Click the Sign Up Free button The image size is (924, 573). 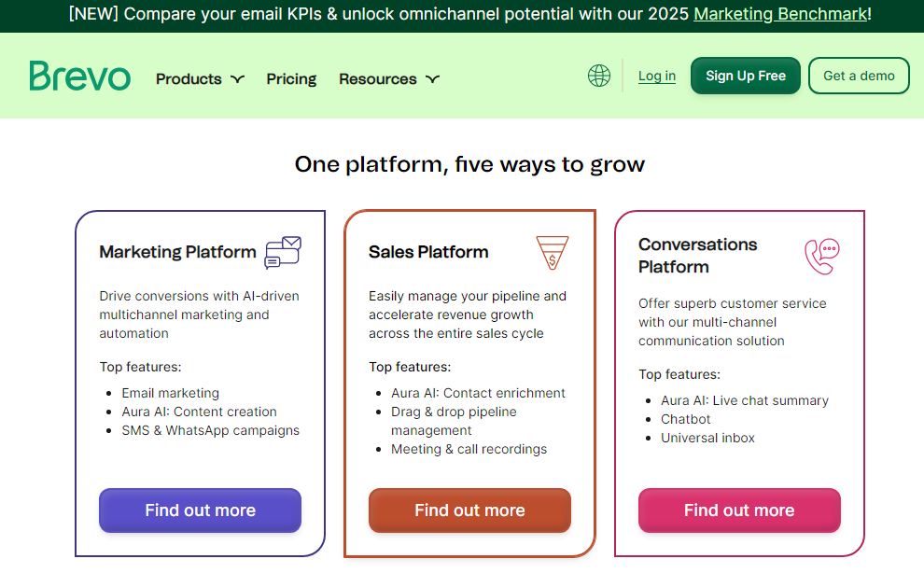[x=746, y=76]
